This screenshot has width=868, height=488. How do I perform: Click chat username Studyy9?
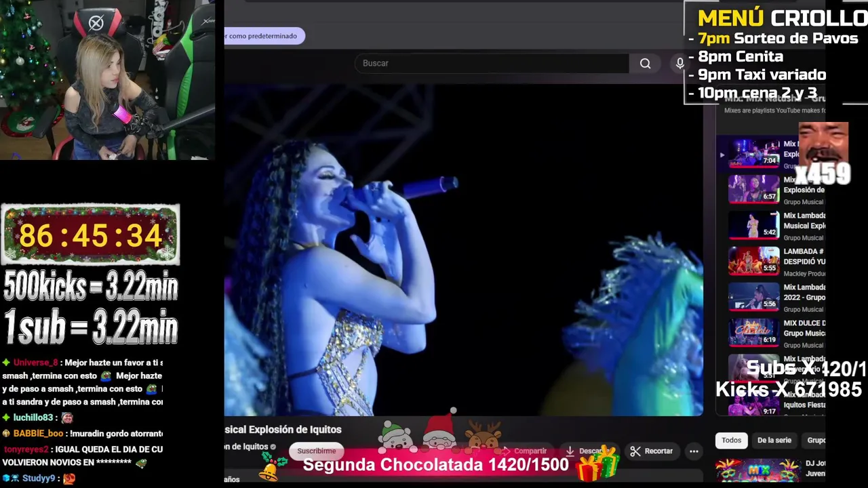(x=38, y=479)
